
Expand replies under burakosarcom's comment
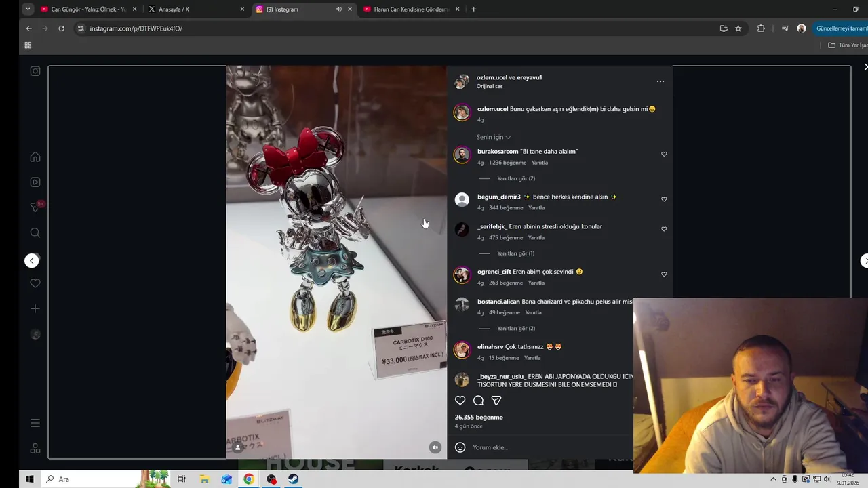(516, 178)
